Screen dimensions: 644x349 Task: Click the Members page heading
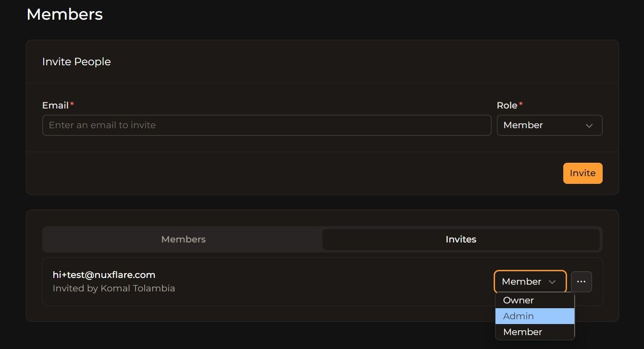click(x=64, y=14)
